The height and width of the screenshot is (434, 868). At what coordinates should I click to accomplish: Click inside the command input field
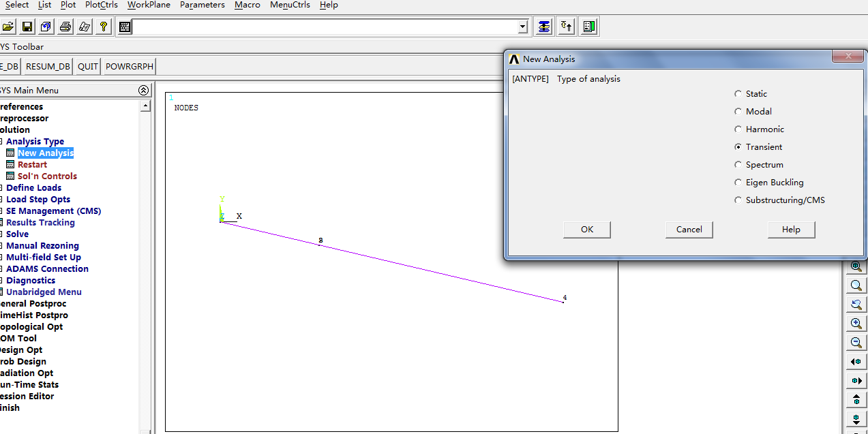[325, 27]
